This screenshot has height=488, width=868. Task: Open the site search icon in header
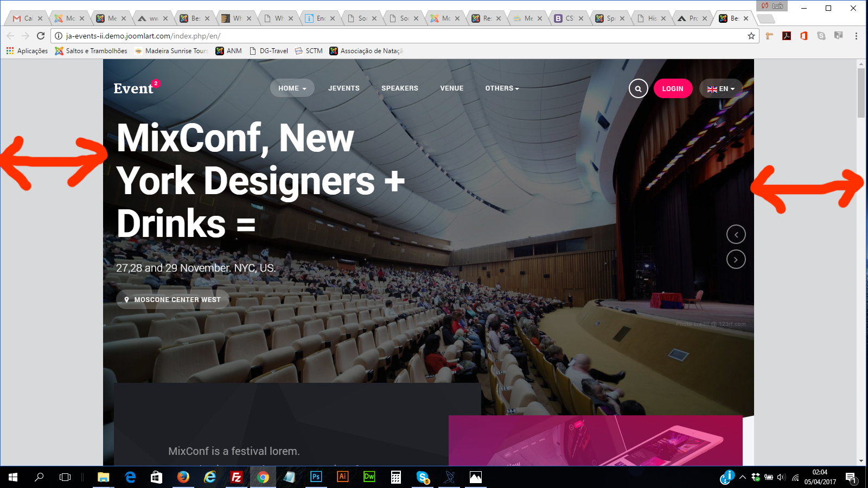coord(638,88)
